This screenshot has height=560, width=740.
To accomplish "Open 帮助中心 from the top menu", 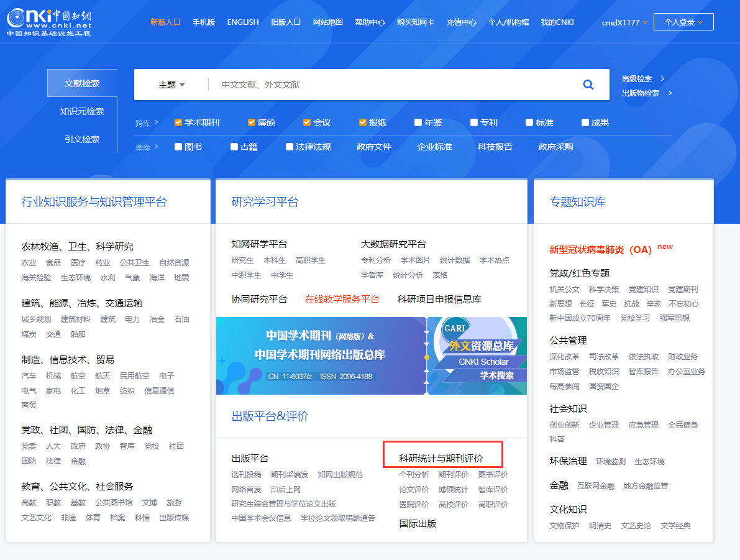I will pyautogui.click(x=370, y=22).
